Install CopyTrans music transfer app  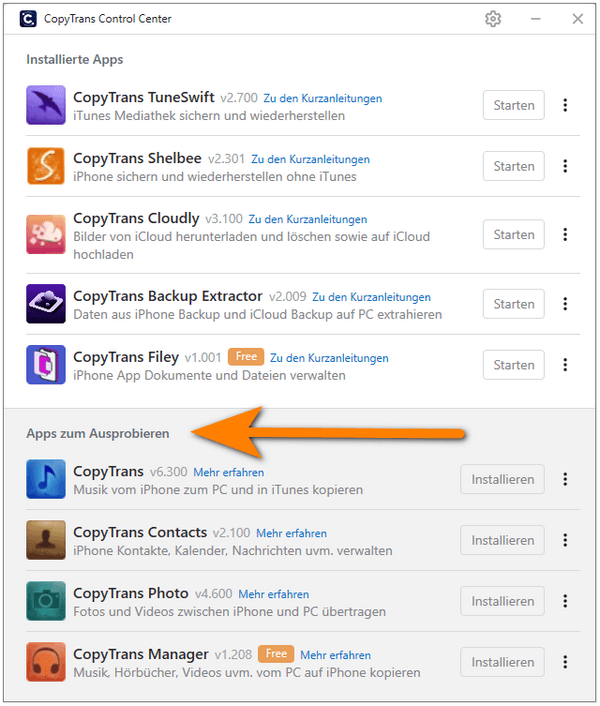502,479
